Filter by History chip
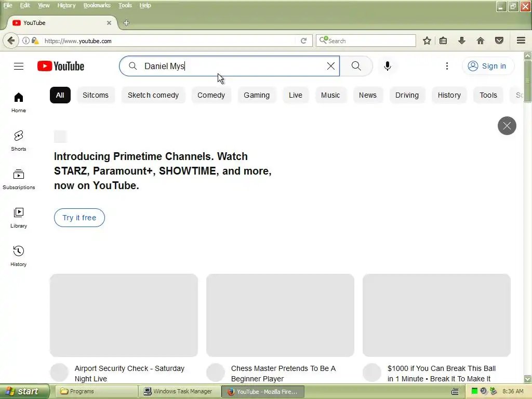 [x=449, y=95]
